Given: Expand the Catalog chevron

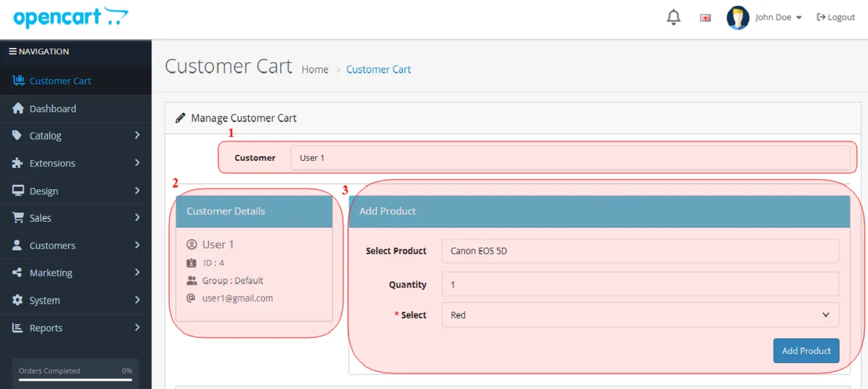Looking at the screenshot, I should click(x=137, y=136).
